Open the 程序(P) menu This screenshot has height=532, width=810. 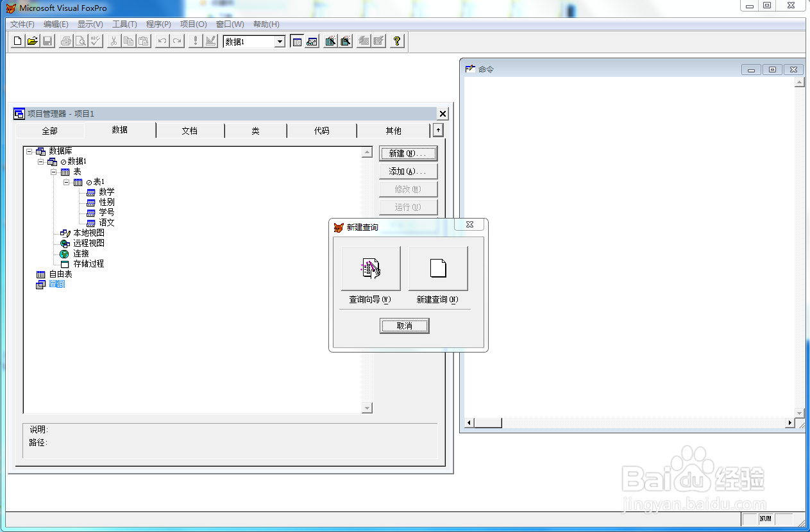[158, 24]
